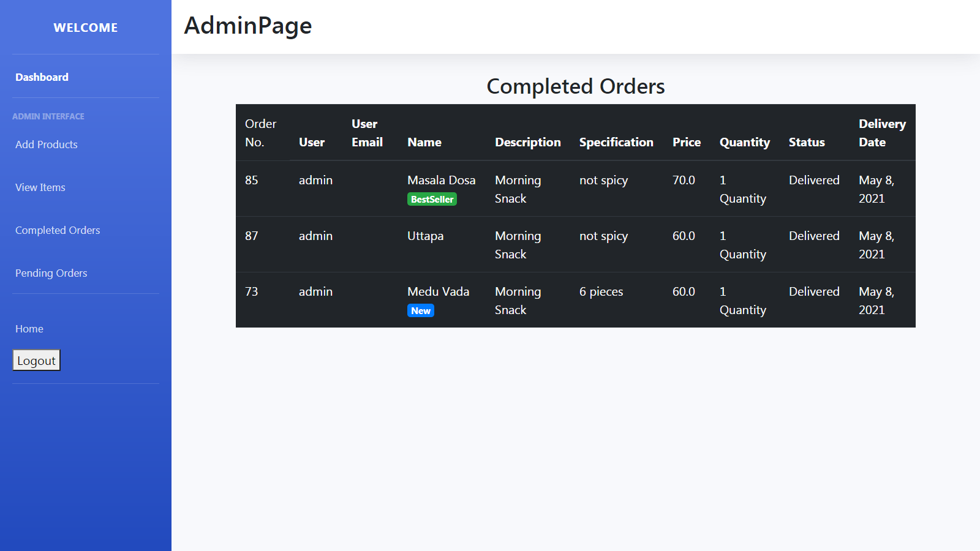The image size is (980, 551).
Task: Click the Price column header
Action: pyautogui.click(x=686, y=142)
